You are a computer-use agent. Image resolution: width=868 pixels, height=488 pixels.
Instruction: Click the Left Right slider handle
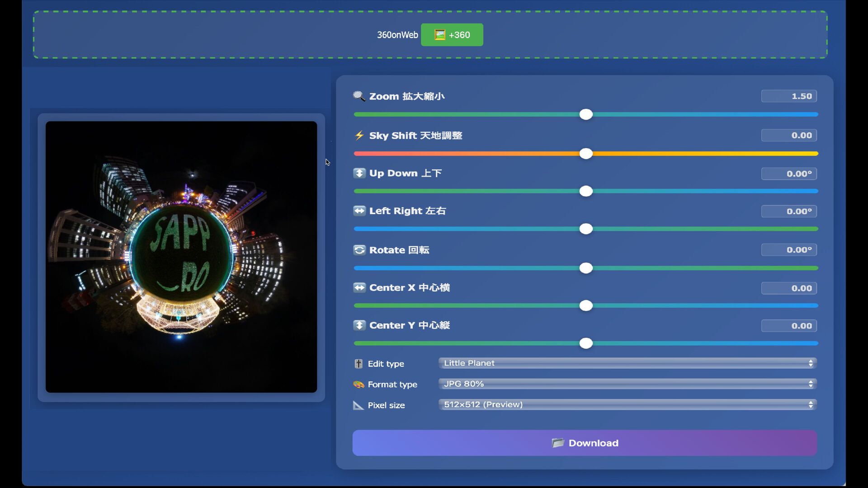tap(586, 229)
